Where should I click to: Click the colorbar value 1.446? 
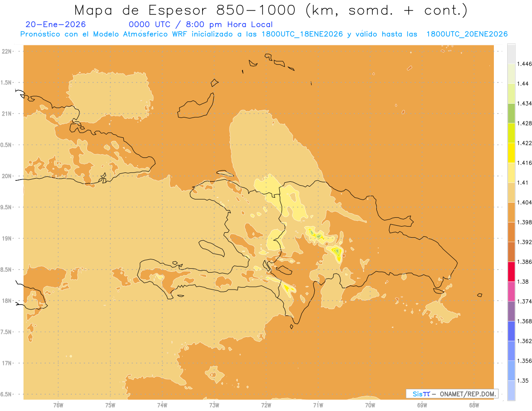click(x=525, y=64)
